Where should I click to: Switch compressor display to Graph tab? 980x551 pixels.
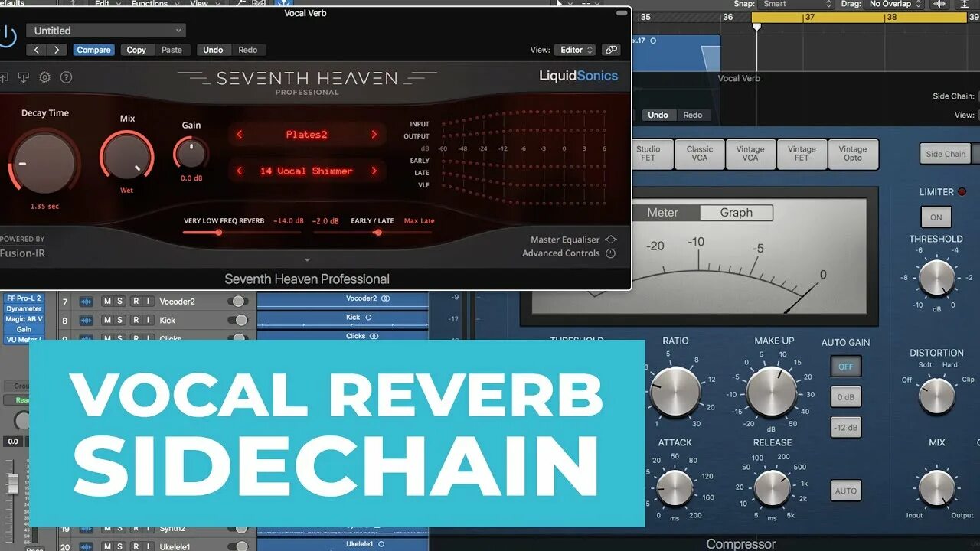736,213
